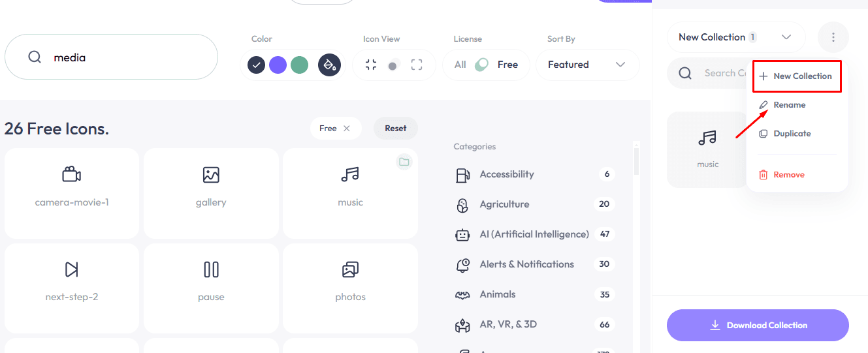Open the Alerts & Notifications category
The width and height of the screenshot is (868, 353).
534,264
